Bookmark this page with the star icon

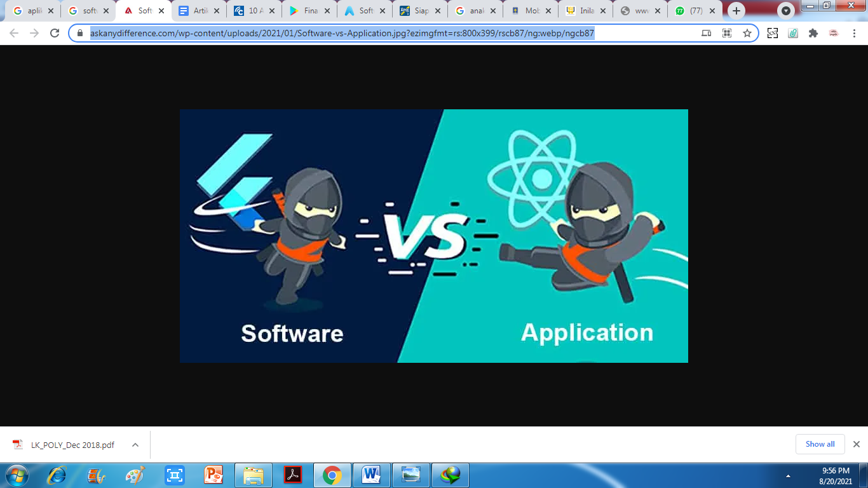(x=747, y=33)
